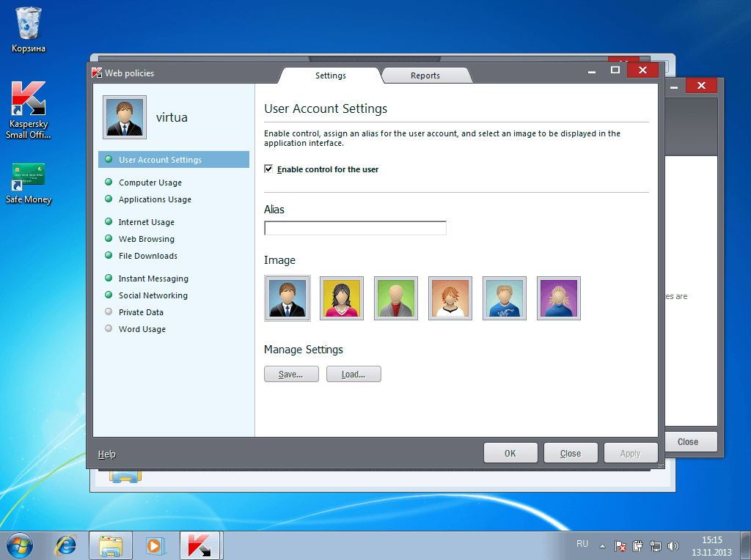Click the Alias text field

click(x=355, y=228)
